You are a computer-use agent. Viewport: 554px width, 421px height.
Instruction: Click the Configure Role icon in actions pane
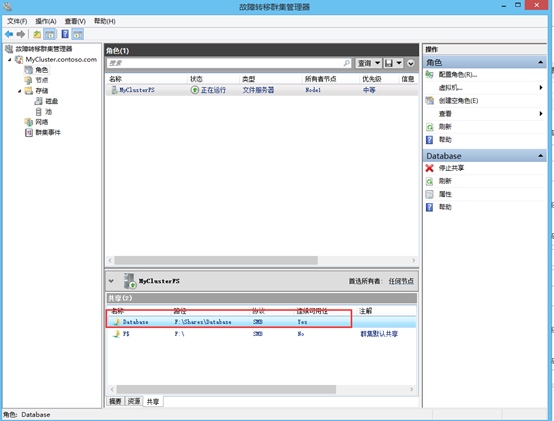[429, 75]
